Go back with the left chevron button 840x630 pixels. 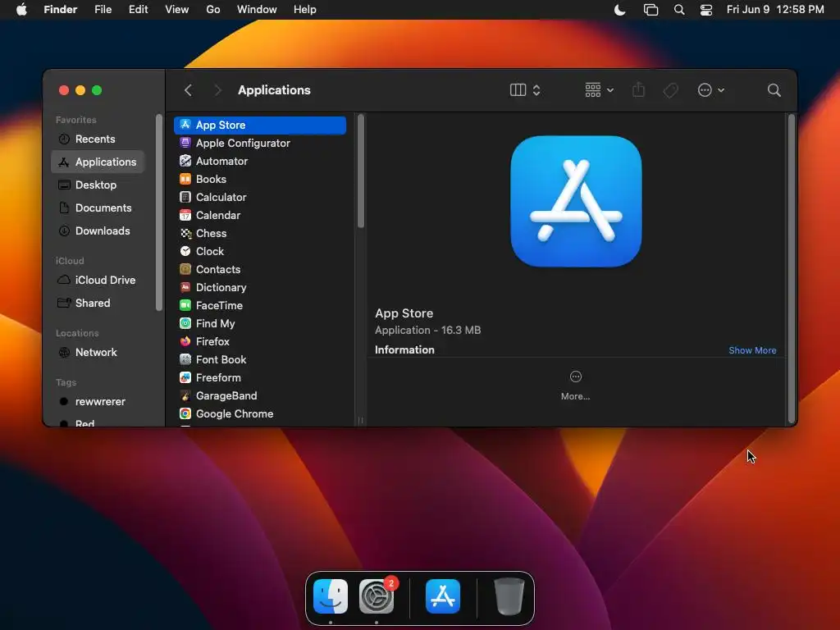188,90
